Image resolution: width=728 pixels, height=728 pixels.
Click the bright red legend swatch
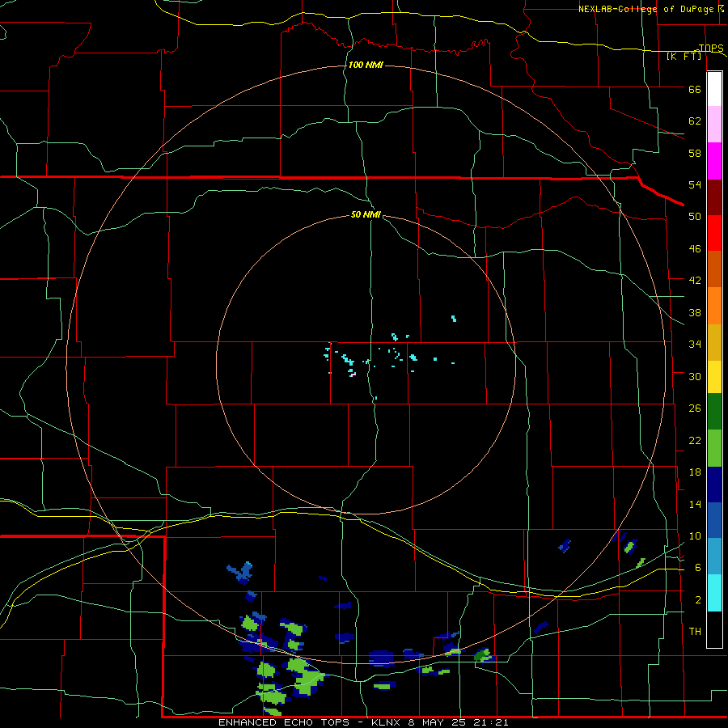714,233
